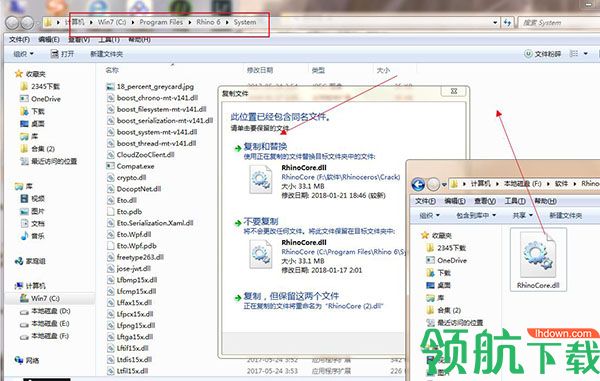Open the address bar history dropdown

(x=495, y=23)
